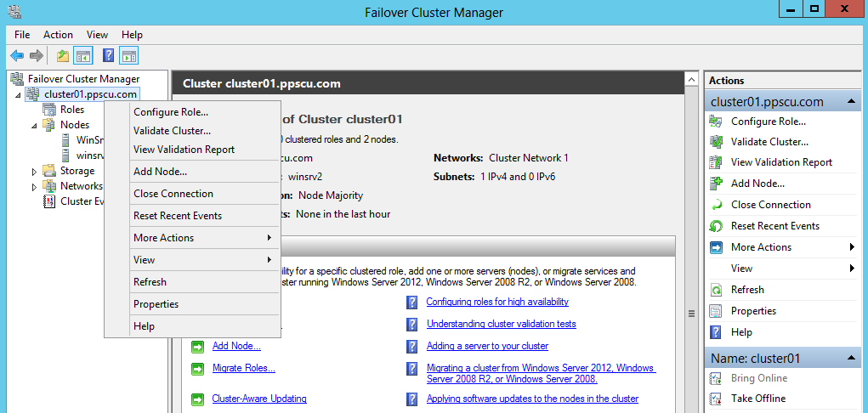This screenshot has height=413, width=868.
Task: Choose Refresh from context menu
Action: 192,282
